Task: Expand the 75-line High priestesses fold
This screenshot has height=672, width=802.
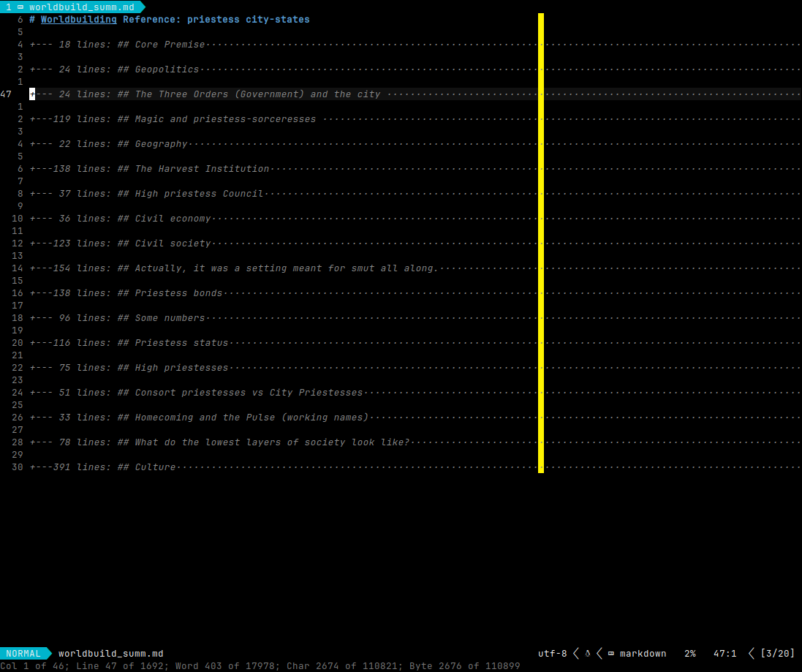Action: pyautogui.click(x=415, y=368)
